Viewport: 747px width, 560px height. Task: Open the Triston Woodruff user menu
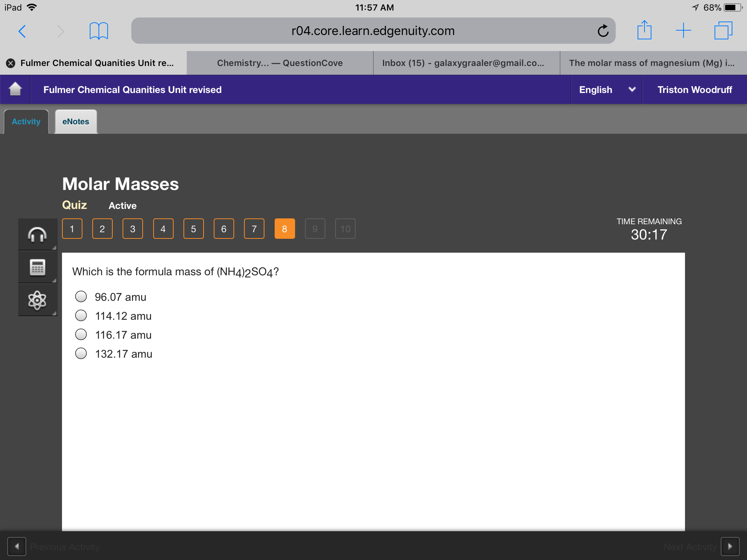(x=694, y=90)
